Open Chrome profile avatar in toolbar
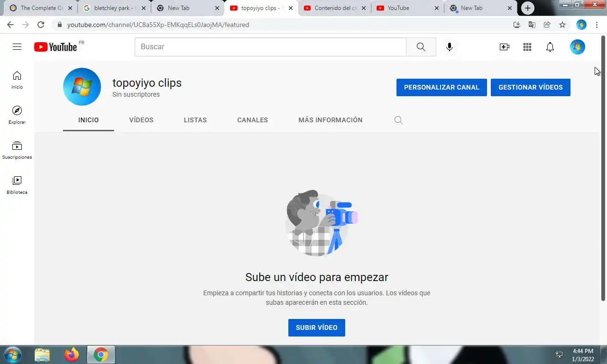This screenshot has height=364, width=607. [x=581, y=25]
